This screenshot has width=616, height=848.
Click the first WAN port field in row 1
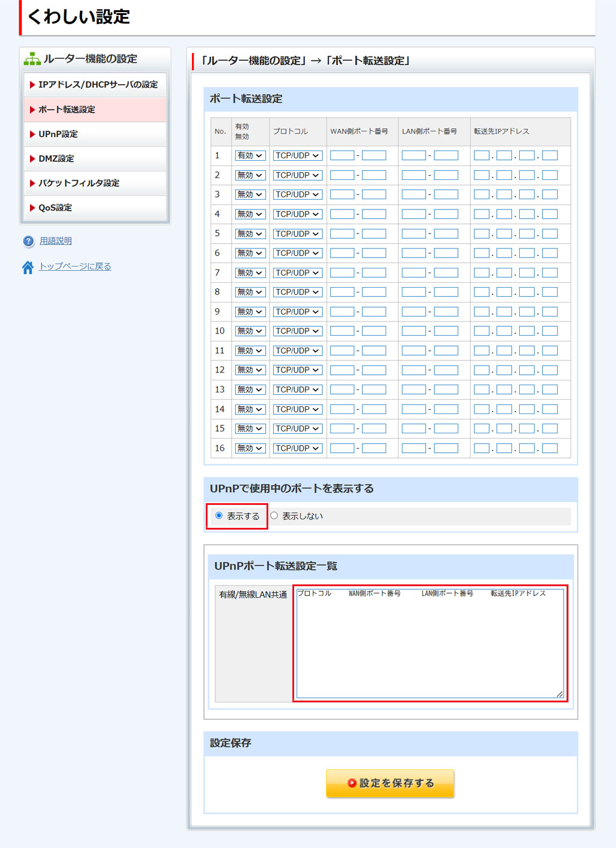pyautogui.click(x=342, y=156)
